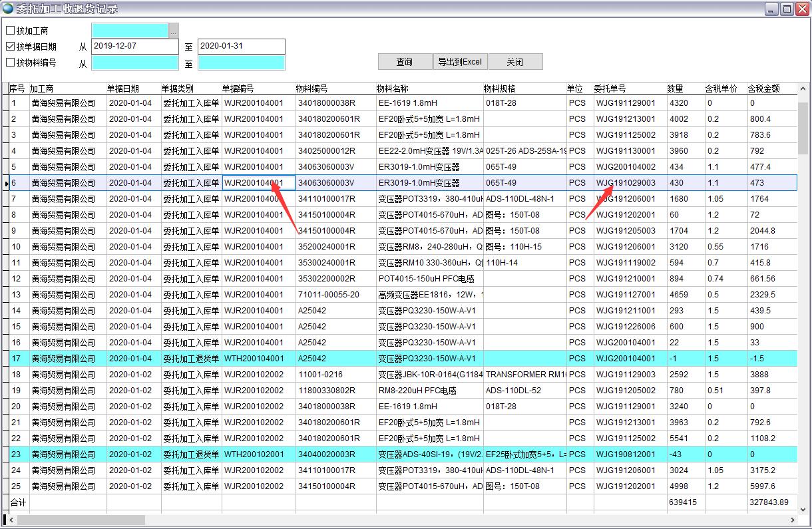Viewport: 812px width, 529px height.
Task: Click the globe application icon in title bar
Action: 7,9
